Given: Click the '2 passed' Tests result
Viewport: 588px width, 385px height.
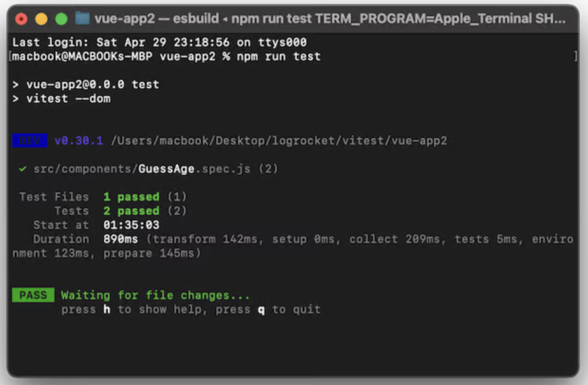Looking at the screenshot, I should 131,211.
